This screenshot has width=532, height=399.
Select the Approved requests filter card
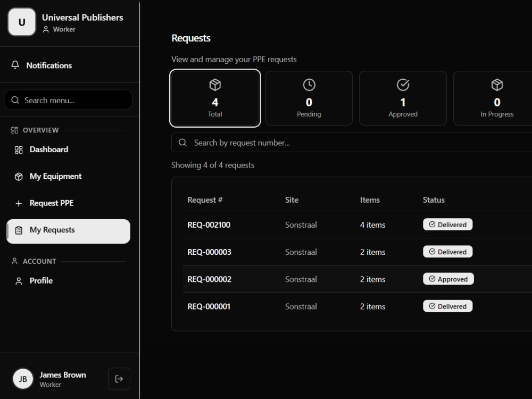click(x=403, y=98)
